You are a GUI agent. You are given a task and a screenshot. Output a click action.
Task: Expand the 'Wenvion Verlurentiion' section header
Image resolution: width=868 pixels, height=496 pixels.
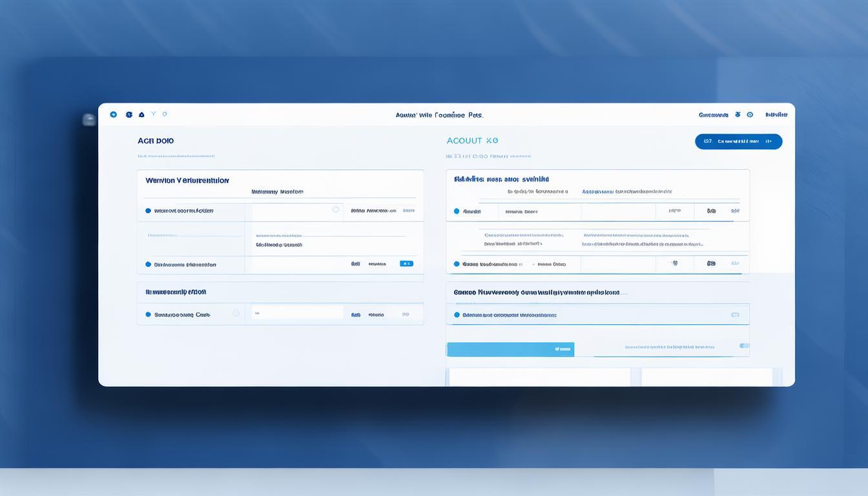tap(187, 181)
